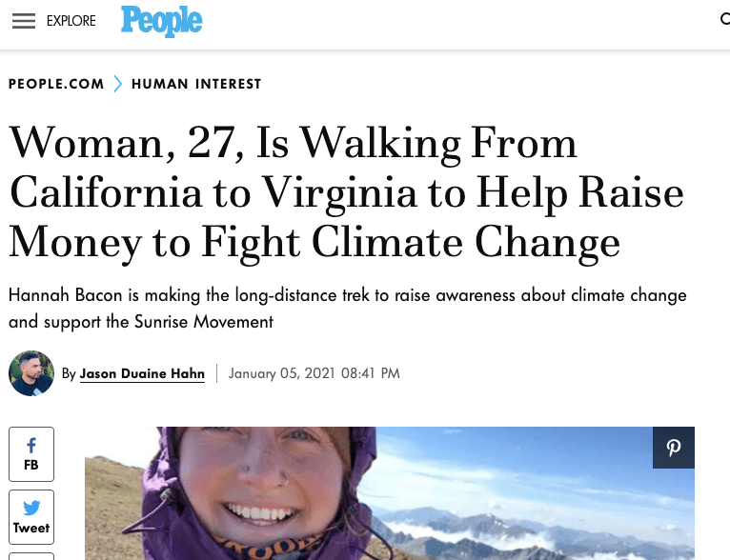
Task: Click the Hannah Bacon subtitle text
Action: 347,308
